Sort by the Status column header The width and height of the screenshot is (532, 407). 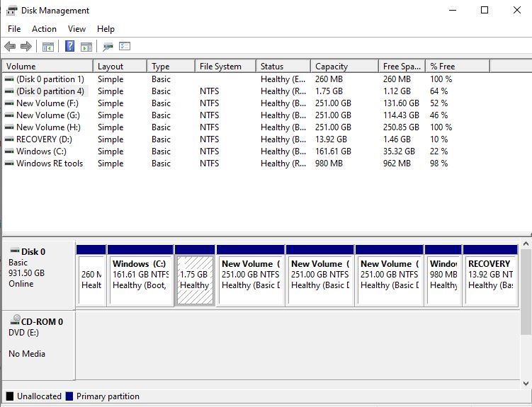coord(283,66)
